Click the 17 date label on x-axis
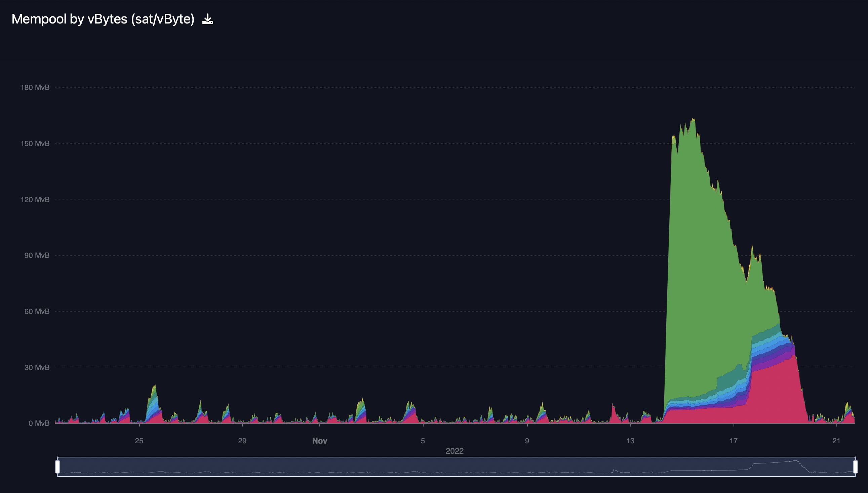Viewport: 868px width, 493px height. pos(734,441)
